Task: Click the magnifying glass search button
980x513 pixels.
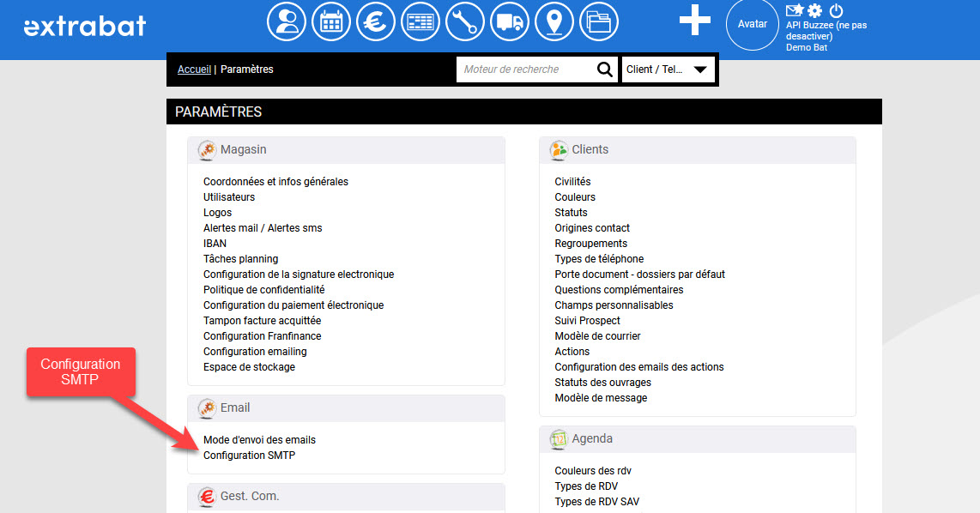Action: pyautogui.click(x=605, y=69)
